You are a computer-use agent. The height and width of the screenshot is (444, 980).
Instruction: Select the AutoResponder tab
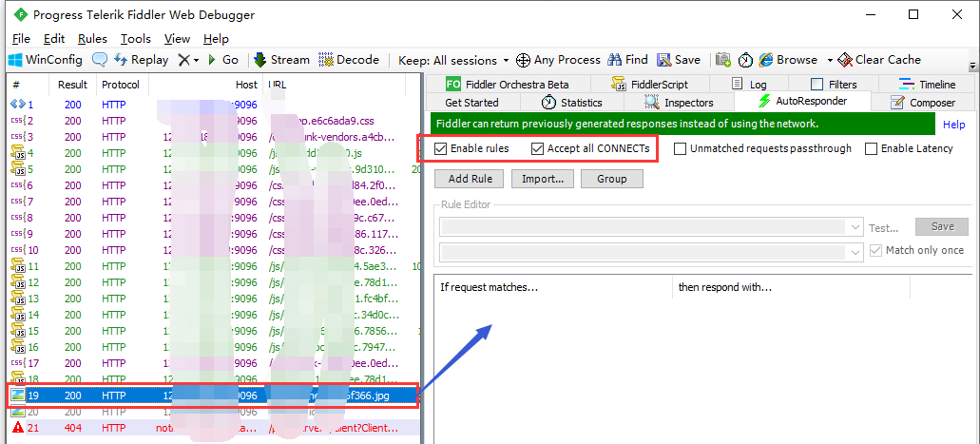tap(802, 102)
